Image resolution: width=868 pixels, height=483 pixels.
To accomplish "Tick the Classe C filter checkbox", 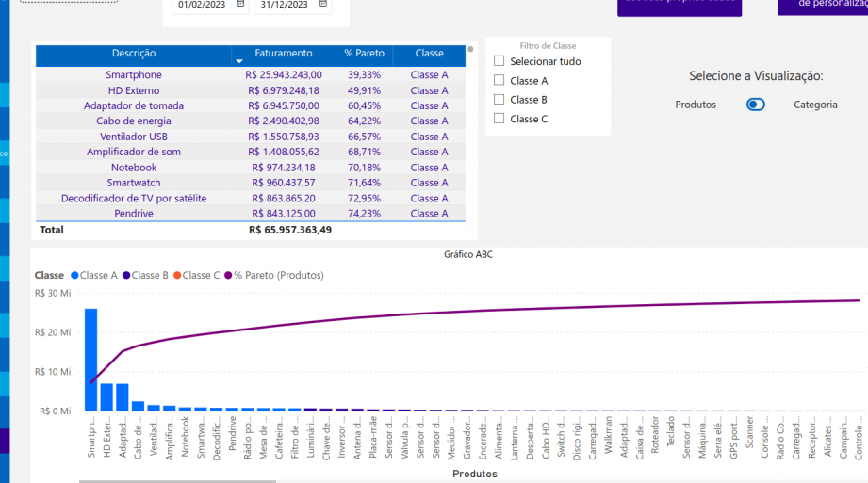I will (x=499, y=119).
